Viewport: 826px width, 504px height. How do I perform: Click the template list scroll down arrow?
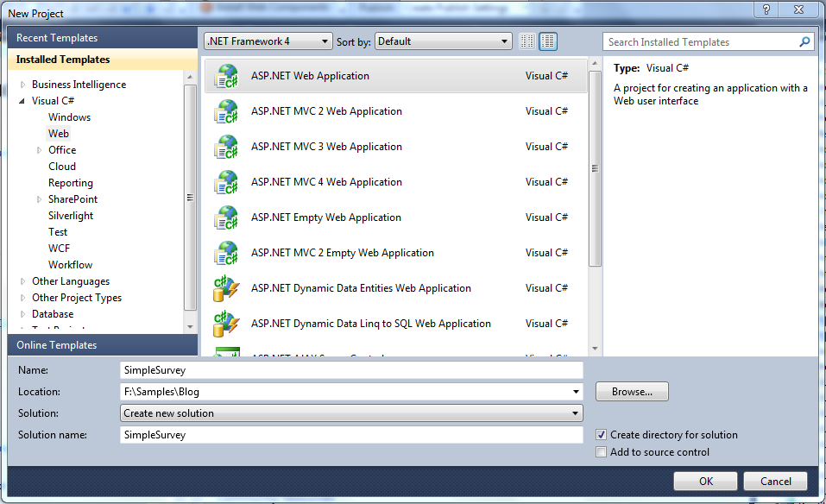595,348
